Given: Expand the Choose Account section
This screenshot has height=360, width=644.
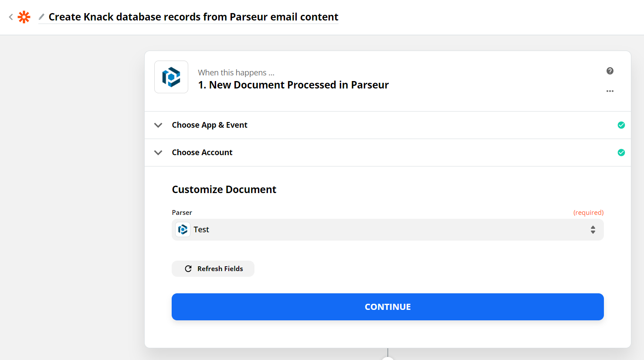Looking at the screenshot, I should [158, 153].
